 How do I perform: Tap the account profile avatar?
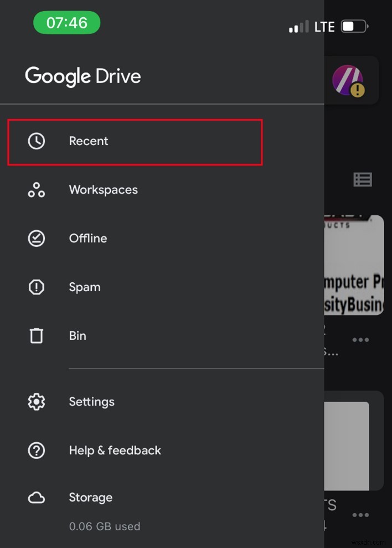click(348, 81)
